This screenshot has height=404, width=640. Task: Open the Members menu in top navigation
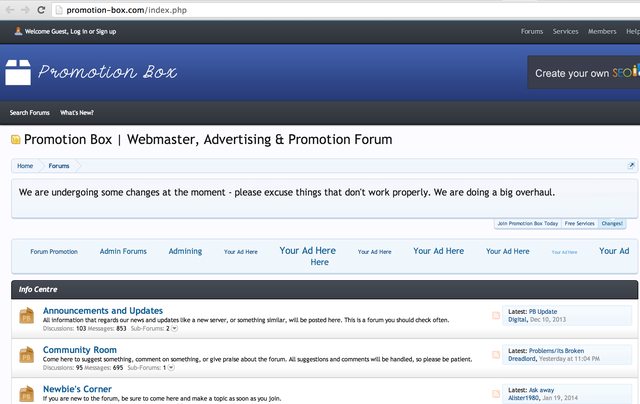coord(602,31)
